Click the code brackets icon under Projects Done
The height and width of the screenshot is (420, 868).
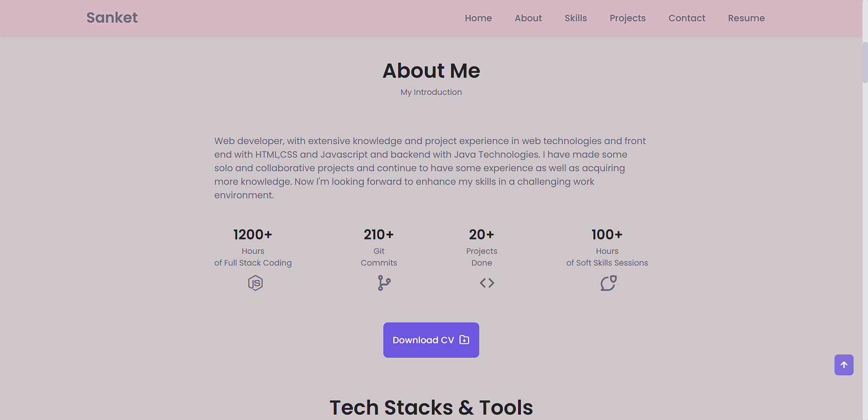(x=487, y=283)
